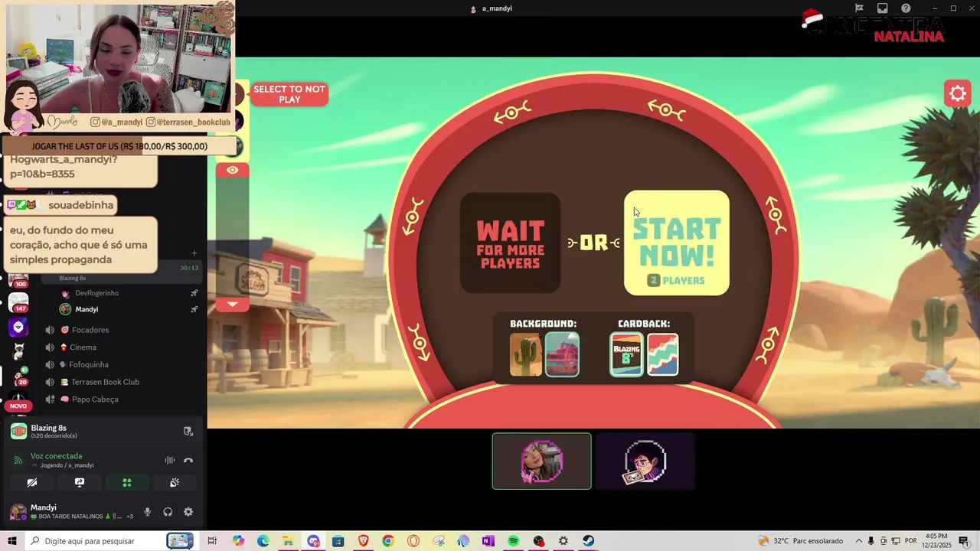Open server icon with 100 badge

point(18,279)
